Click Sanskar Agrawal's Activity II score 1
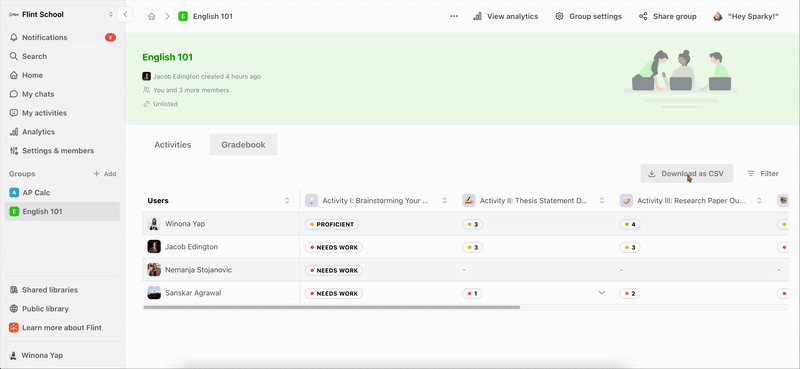 click(x=472, y=293)
